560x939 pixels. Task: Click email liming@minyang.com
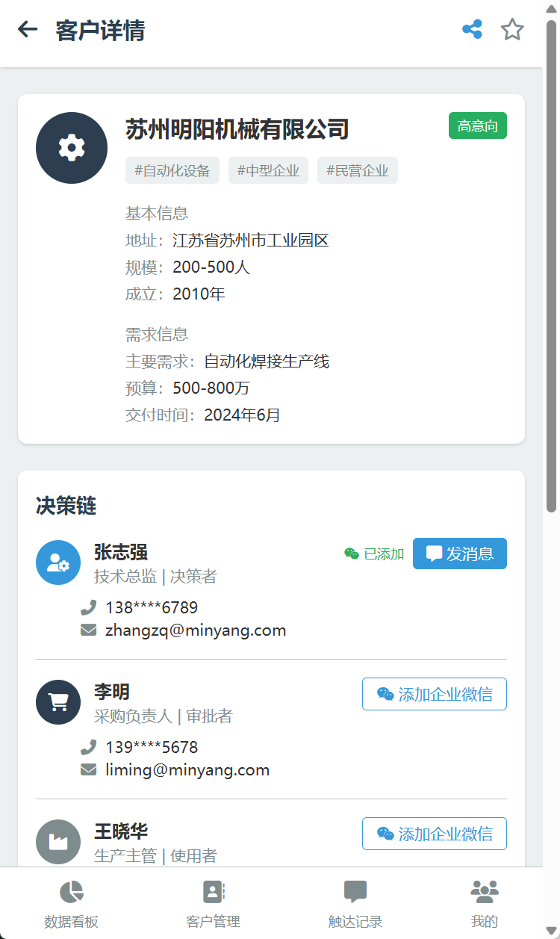coord(187,770)
